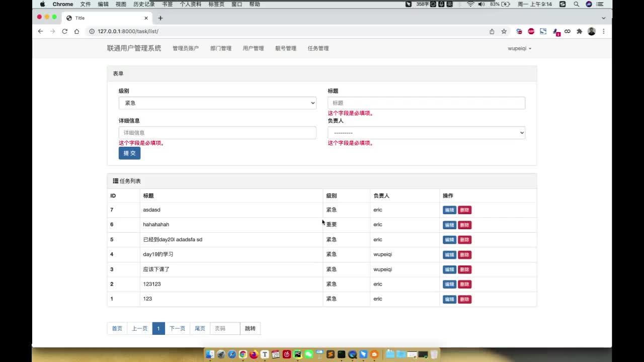The image size is (644, 362).
Task: Focus the 标题 input field
Action: click(x=427, y=103)
